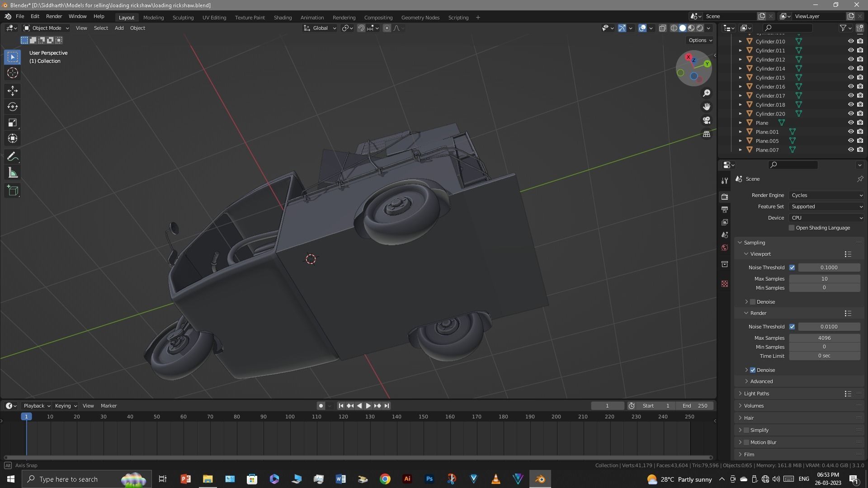Jump to the timeline end frame

coord(387,406)
